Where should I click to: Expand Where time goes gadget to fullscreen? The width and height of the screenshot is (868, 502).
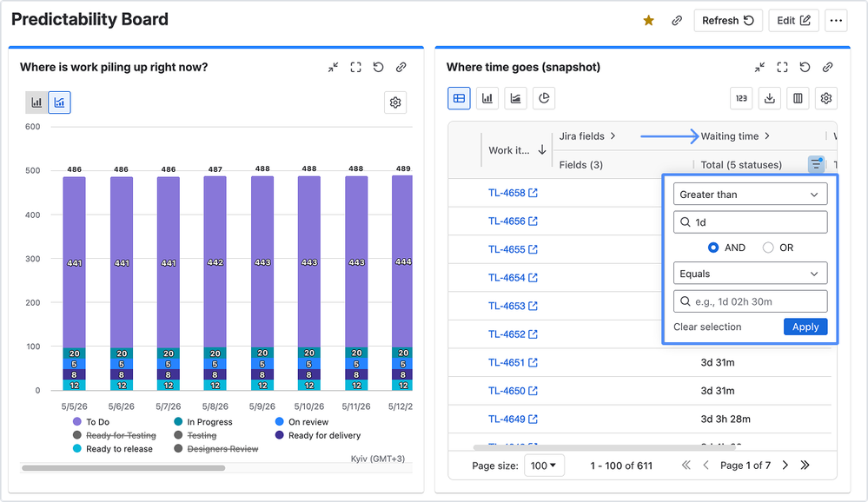(x=782, y=68)
